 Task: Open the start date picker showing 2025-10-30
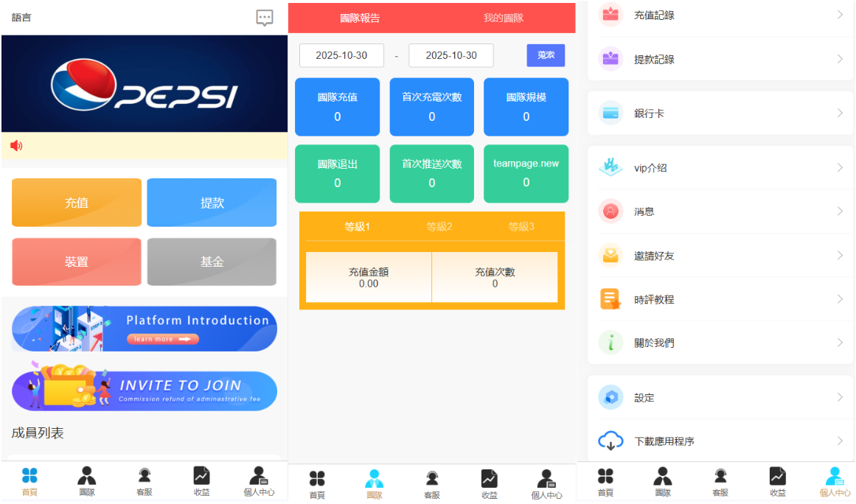coord(341,55)
